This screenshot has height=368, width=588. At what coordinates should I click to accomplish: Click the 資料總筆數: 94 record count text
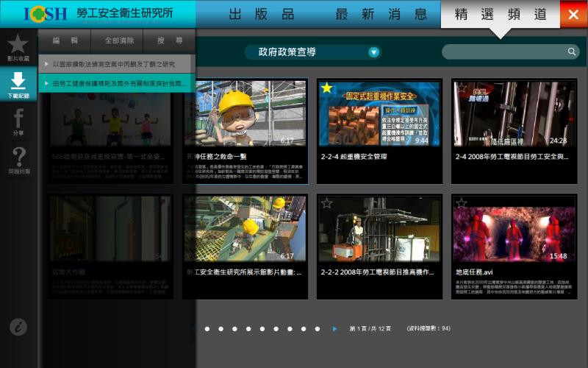[x=429, y=328]
